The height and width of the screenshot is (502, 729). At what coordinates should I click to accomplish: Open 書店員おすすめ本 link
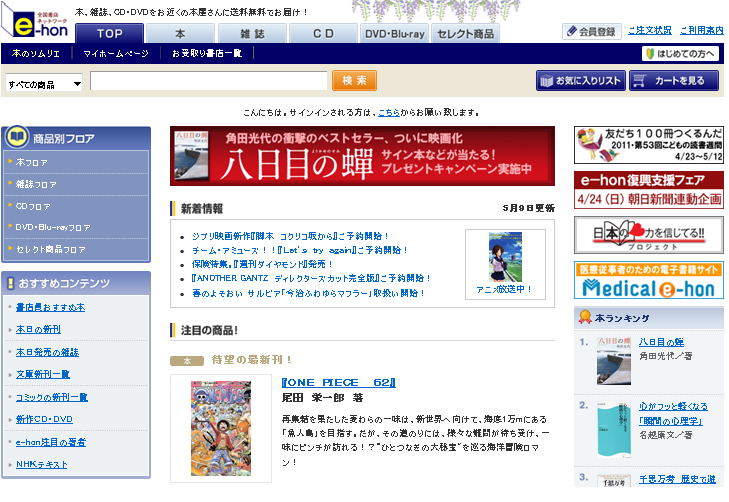[50, 307]
